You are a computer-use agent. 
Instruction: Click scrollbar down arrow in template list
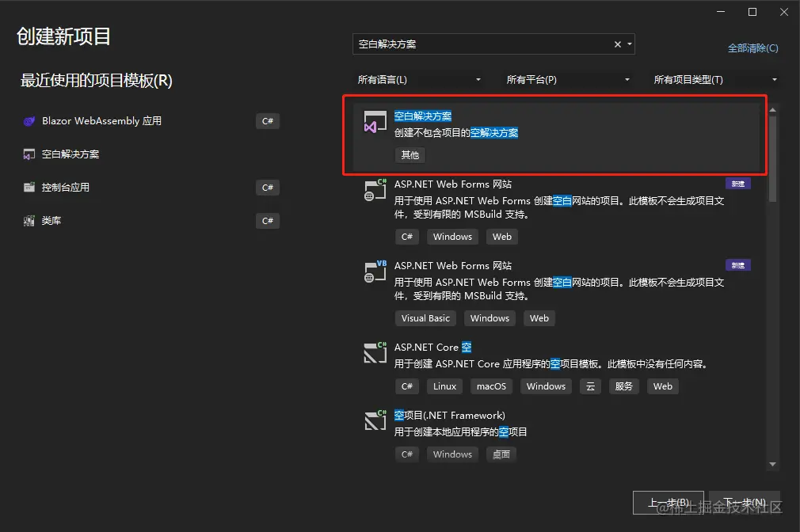point(772,464)
